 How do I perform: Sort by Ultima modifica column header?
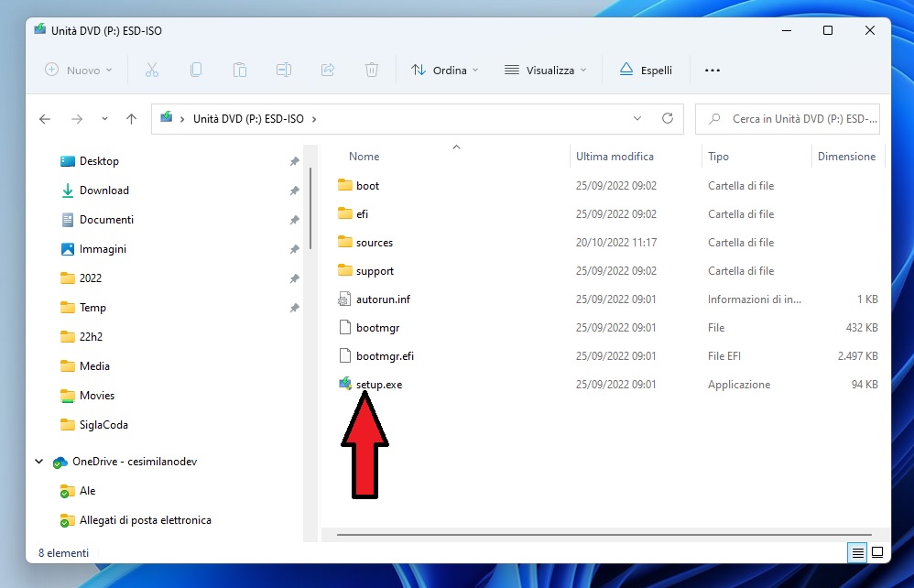tap(615, 157)
